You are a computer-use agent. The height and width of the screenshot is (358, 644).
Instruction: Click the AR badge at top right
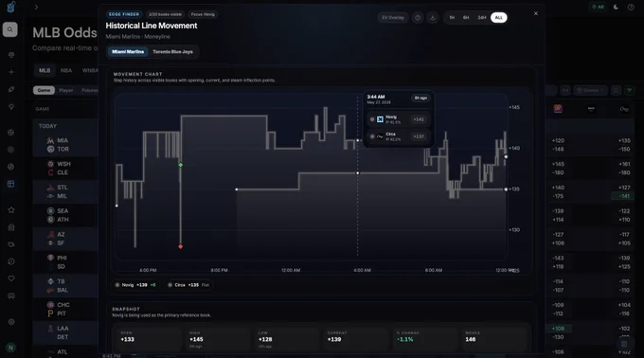tap(598, 7)
